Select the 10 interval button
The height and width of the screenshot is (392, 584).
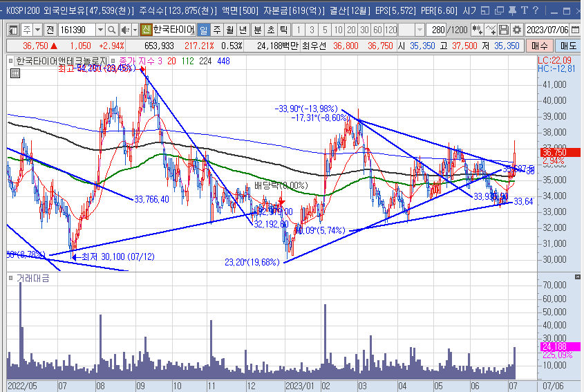pyautogui.click(x=338, y=30)
